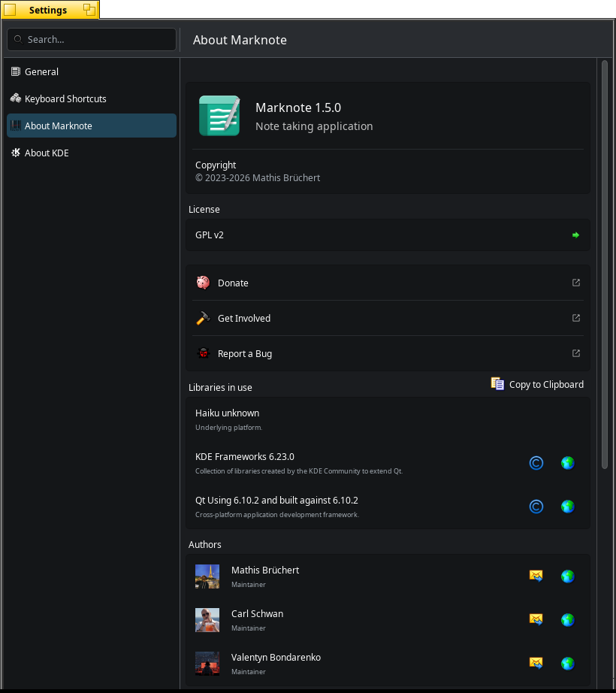Click Carl Schwan's avatar thumbnail
Viewport: 616px width, 693px height.
(x=207, y=620)
